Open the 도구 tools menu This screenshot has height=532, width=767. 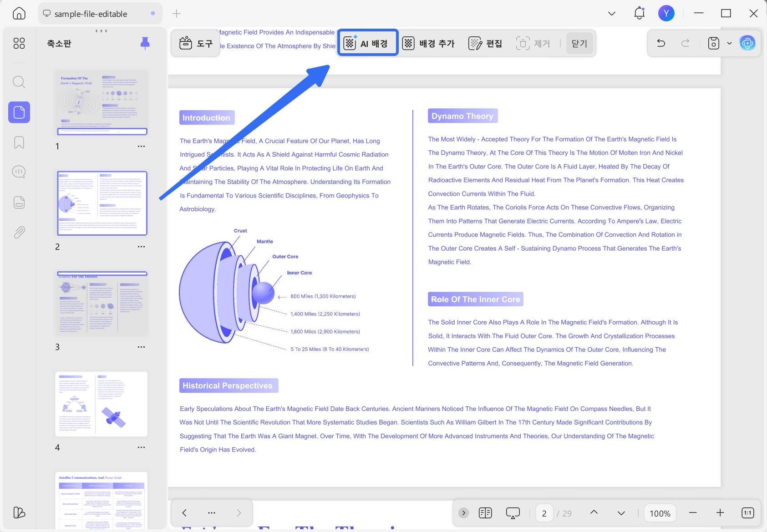coord(196,43)
